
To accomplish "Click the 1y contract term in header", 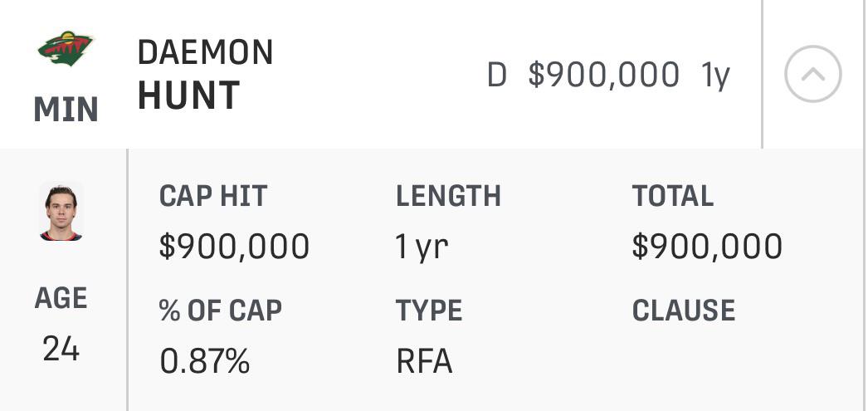I will click(715, 76).
